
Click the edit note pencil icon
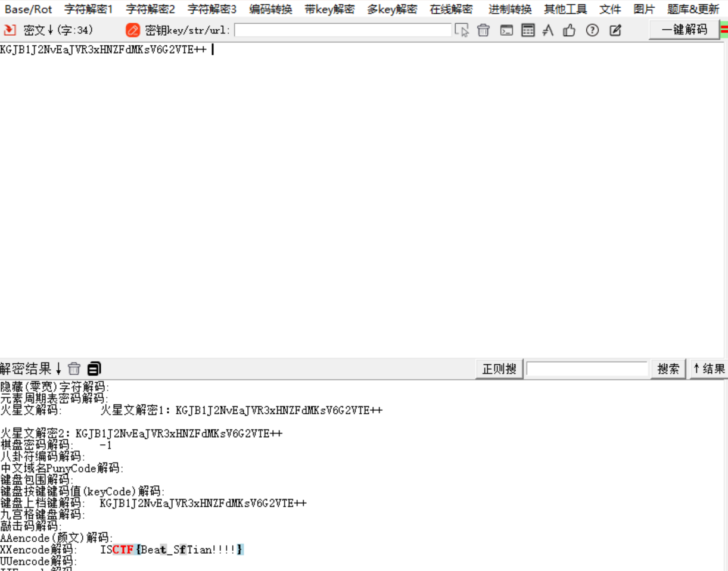click(x=615, y=30)
